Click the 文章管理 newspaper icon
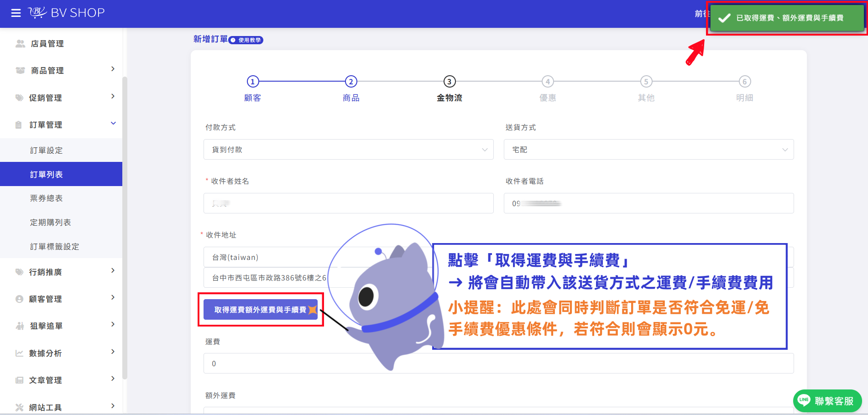Image resolution: width=868 pixels, height=415 pixels. 19,380
